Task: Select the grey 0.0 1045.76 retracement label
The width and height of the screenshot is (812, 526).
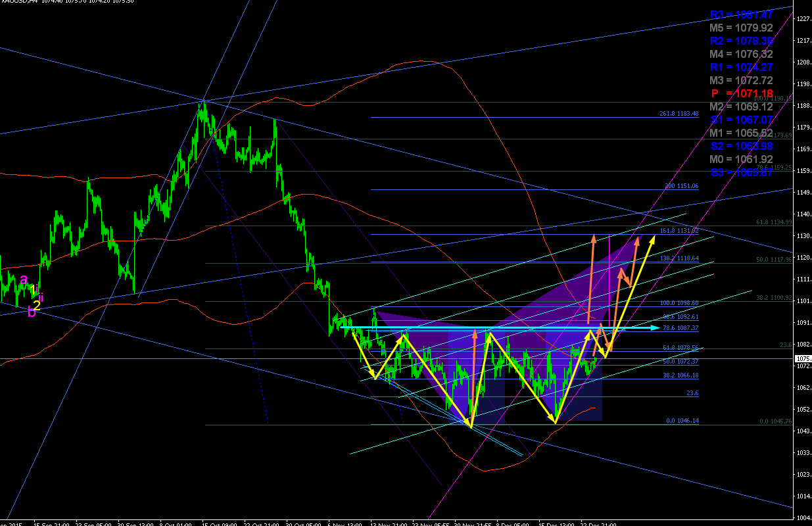Action: point(775,421)
